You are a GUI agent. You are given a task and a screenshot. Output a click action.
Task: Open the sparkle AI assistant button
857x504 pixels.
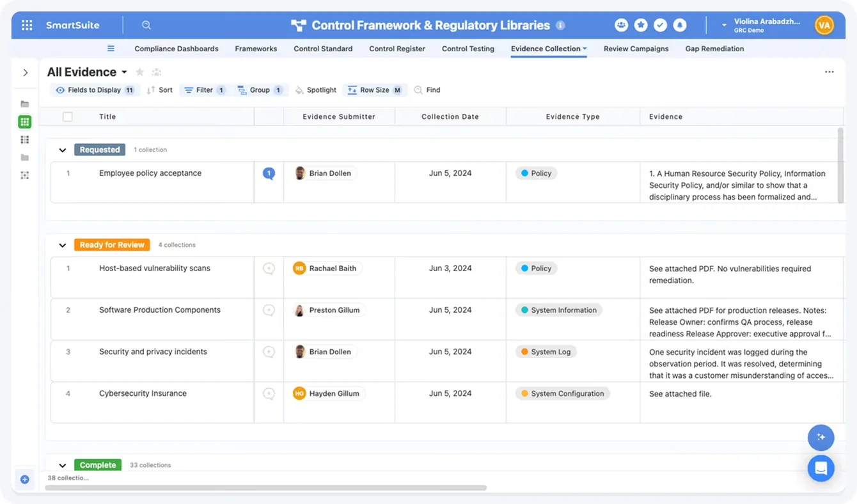[821, 437]
